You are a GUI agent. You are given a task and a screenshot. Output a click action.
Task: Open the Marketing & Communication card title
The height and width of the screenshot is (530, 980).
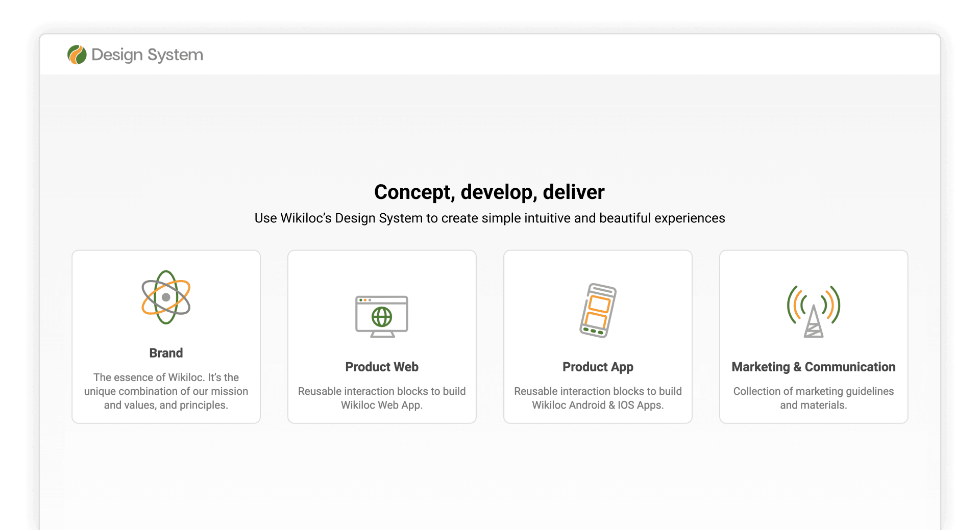(x=814, y=367)
